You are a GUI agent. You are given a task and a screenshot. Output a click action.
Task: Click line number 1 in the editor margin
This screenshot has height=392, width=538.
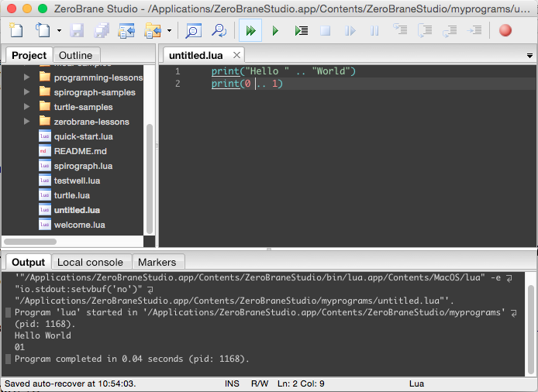pyautogui.click(x=178, y=71)
